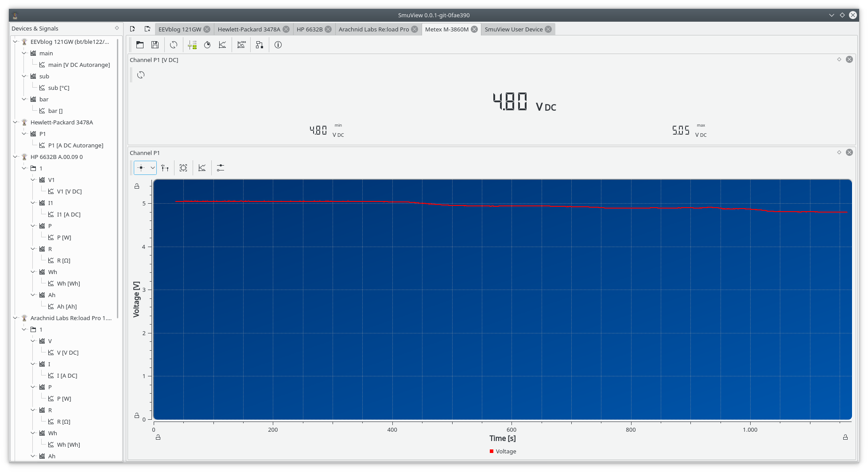Collapse the HP 6632B A.00.09 0 node
868x472 pixels.
pos(15,157)
